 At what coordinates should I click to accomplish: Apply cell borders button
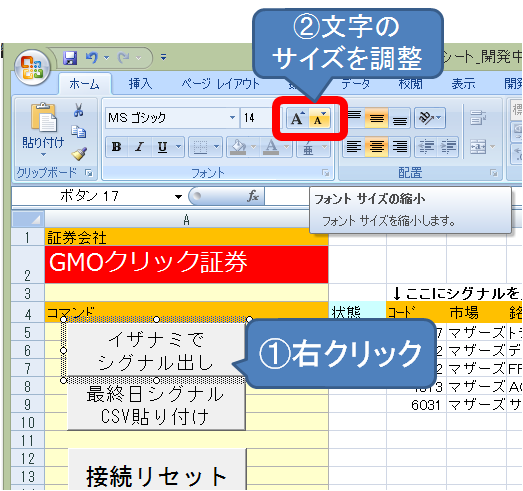click(x=200, y=147)
